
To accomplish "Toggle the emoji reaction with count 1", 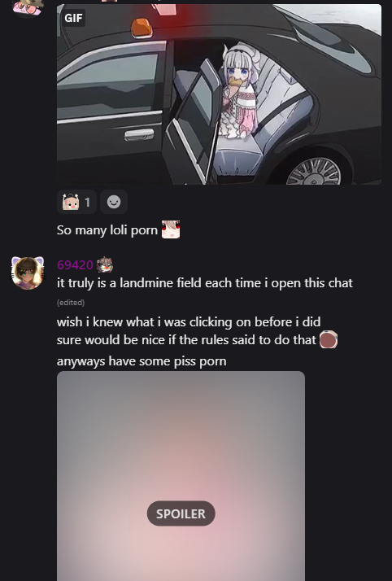I will pos(76,202).
